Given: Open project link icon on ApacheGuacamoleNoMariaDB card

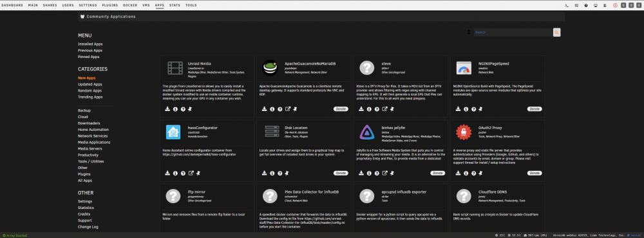Looking at the screenshot, I should (x=288, y=109).
